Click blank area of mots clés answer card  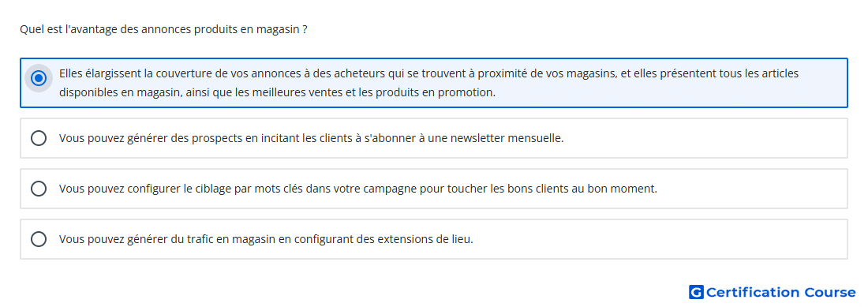pyautogui.click(x=753, y=189)
